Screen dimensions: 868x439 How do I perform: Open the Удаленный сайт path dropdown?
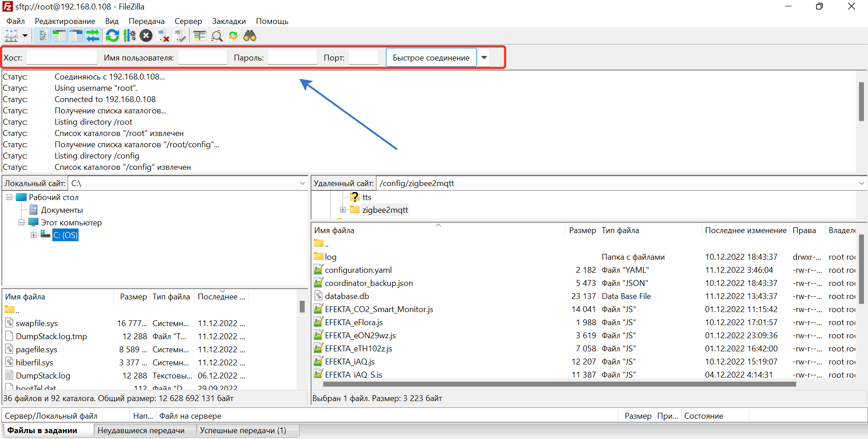point(862,183)
